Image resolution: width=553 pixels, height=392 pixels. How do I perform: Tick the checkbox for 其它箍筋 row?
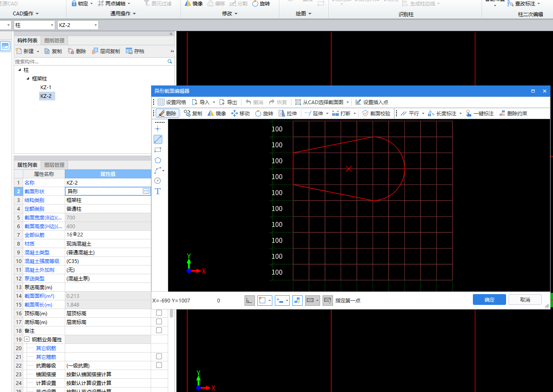pyautogui.click(x=159, y=356)
